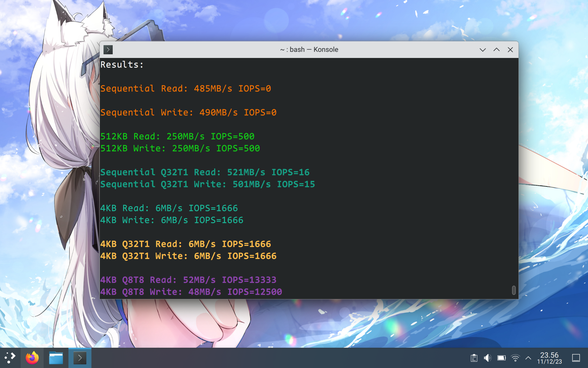
Task: Click '4KB Q8T8 Write: 48MB/s' line
Action: [x=191, y=292]
